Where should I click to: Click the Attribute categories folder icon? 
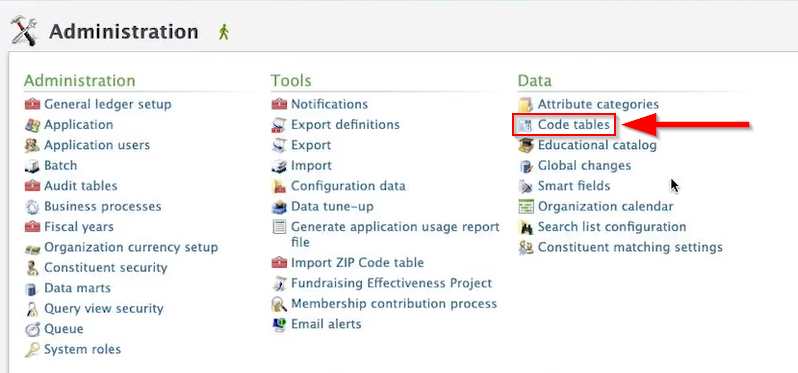coord(526,105)
